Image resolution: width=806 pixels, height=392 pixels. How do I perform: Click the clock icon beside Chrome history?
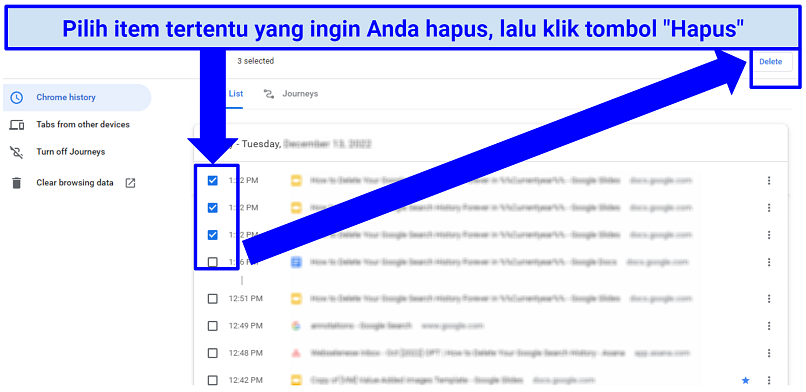[x=17, y=98]
